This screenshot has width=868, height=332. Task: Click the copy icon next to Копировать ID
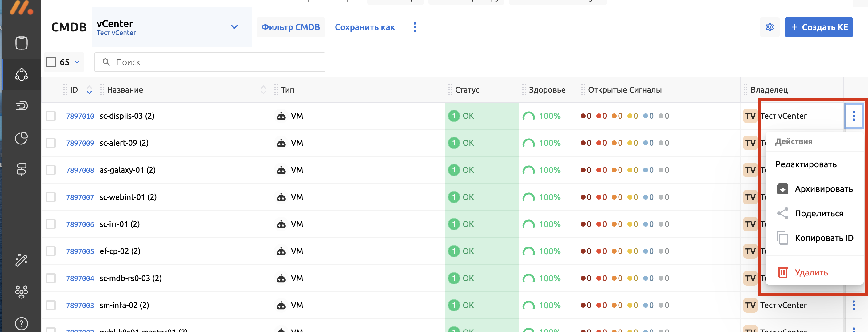pyautogui.click(x=782, y=238)
